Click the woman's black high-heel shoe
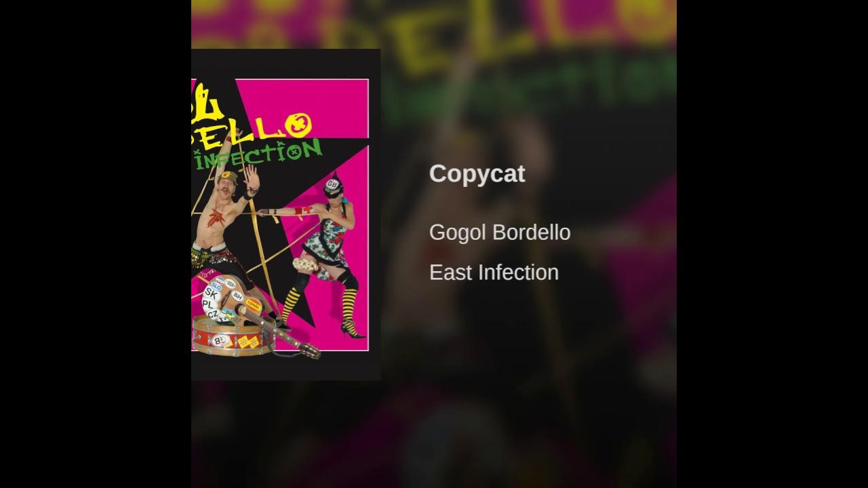 (353, 329)
